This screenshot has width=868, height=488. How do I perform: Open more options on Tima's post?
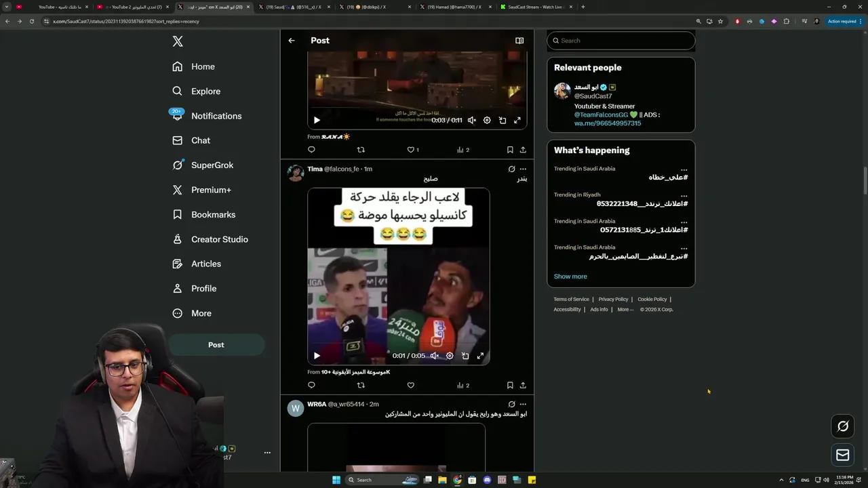tap(523, 169)
